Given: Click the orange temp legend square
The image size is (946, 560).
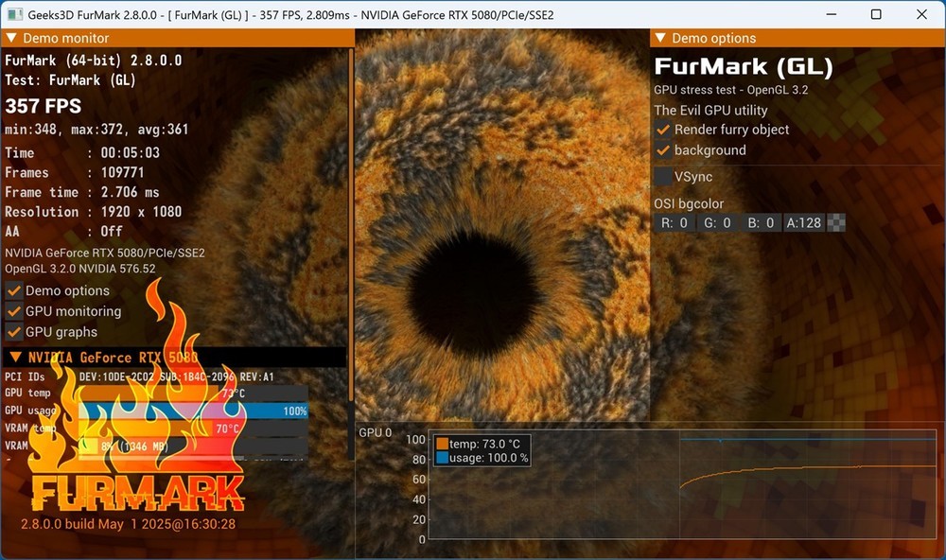Looking at the screenshot, I should (x=442, y=445).
